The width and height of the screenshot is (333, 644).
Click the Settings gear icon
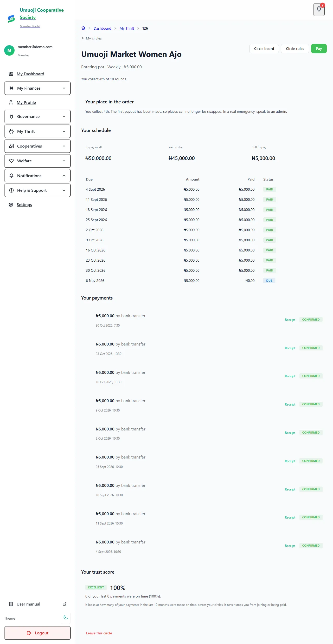11,205
